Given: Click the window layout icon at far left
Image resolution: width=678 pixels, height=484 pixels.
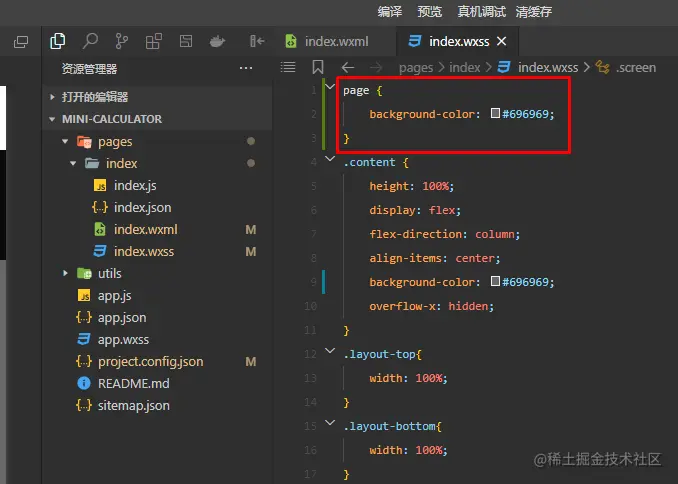Looking at the screenshot, I should [x=21, y=42].
